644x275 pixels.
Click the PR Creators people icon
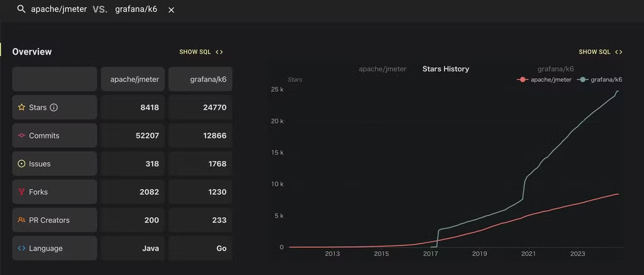(x=22, y=220)
